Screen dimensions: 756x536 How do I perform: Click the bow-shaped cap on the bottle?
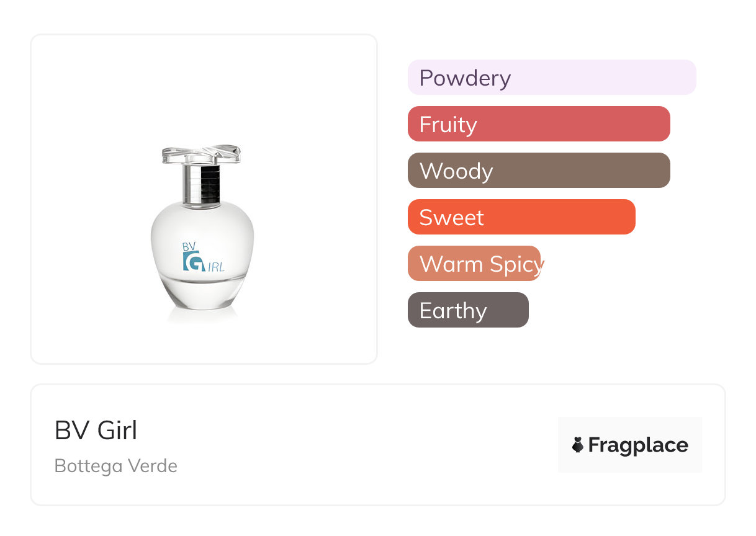click(200, 154)
